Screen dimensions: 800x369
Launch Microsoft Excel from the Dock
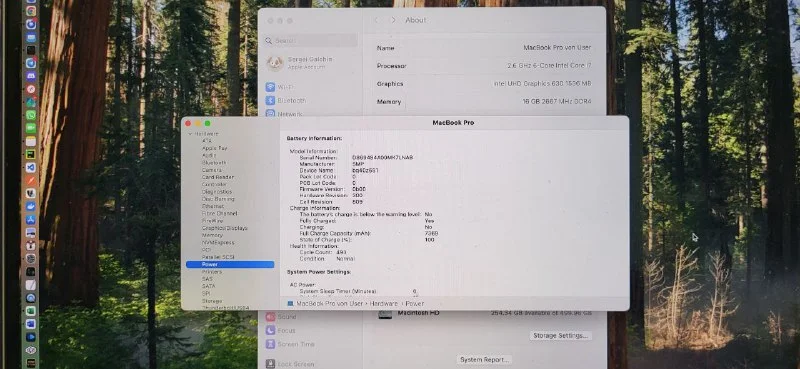pos(31,311)
